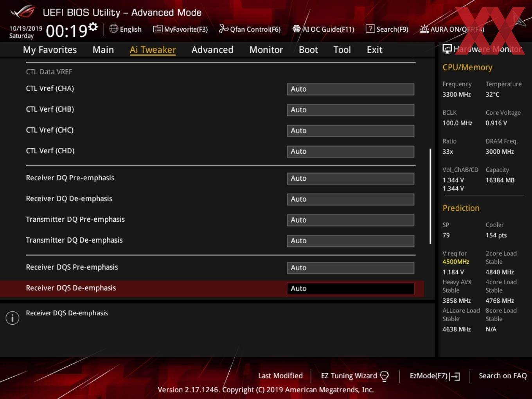Click Prediction section heading
Viewport: 532px width, 399px height.
(461, 208)
